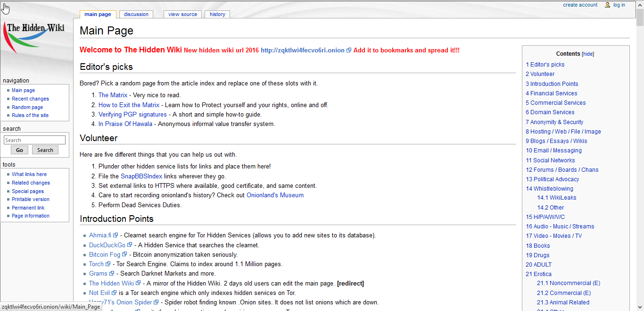Click external link icon after the onion URL
The image size is (644, 311).
point(349,50)
